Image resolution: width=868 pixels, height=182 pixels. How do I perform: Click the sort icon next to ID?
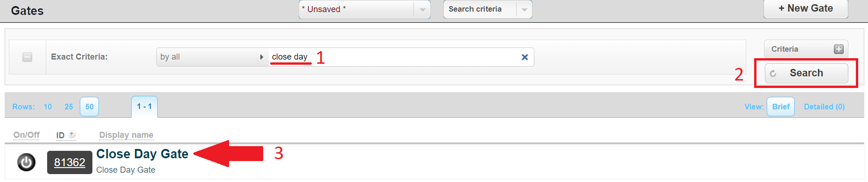click(x=72, y=135)
